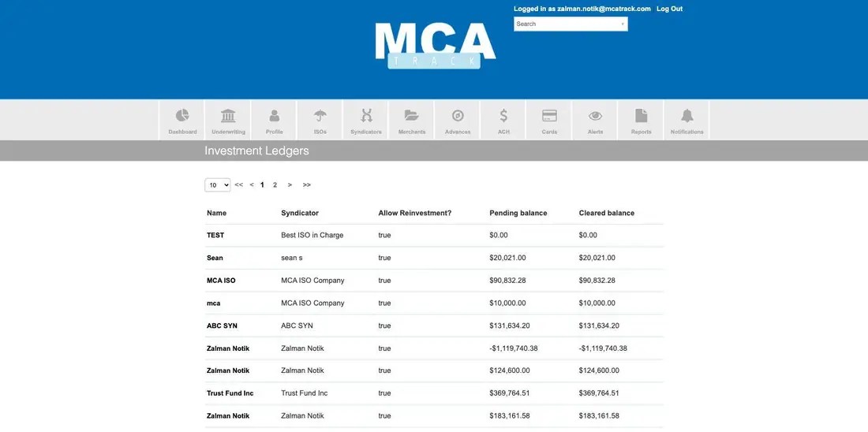Select page 1 in pagination
The image size is (868, 432).
263,184
